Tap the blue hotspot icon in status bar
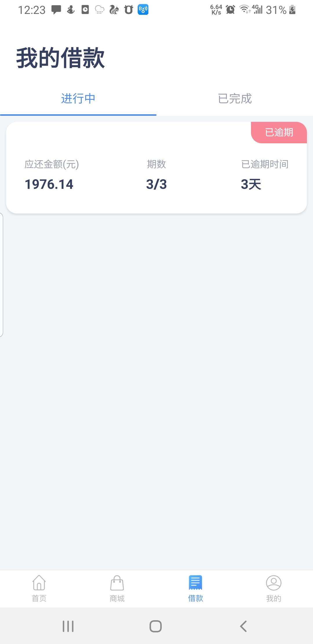Viewport: 313px width, 644px height. click(143, 10)
